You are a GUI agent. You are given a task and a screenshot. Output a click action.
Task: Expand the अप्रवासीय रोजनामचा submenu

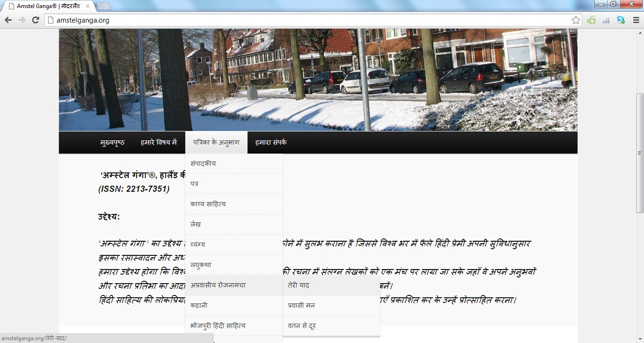pos(218,285)
